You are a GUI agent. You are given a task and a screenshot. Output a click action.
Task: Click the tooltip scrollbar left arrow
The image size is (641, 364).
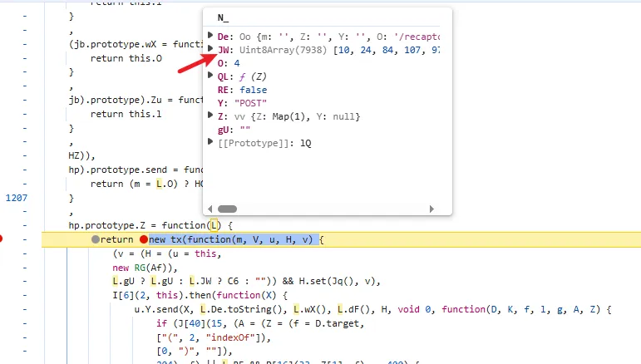[210, 209]
